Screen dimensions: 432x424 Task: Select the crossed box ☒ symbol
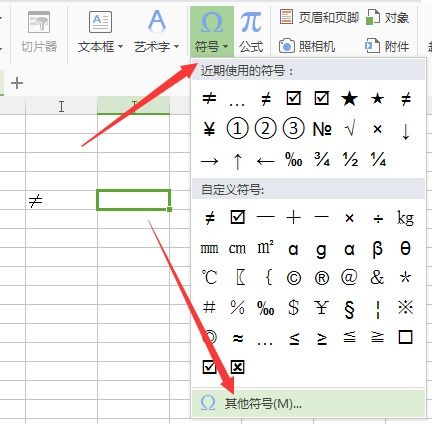coord(237,367)
